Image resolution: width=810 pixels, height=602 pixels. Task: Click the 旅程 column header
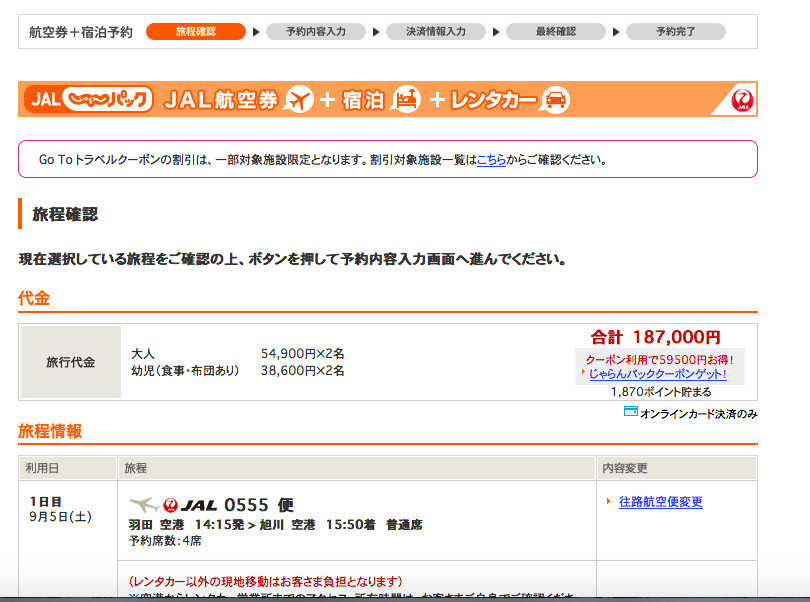tap(357, 468)
